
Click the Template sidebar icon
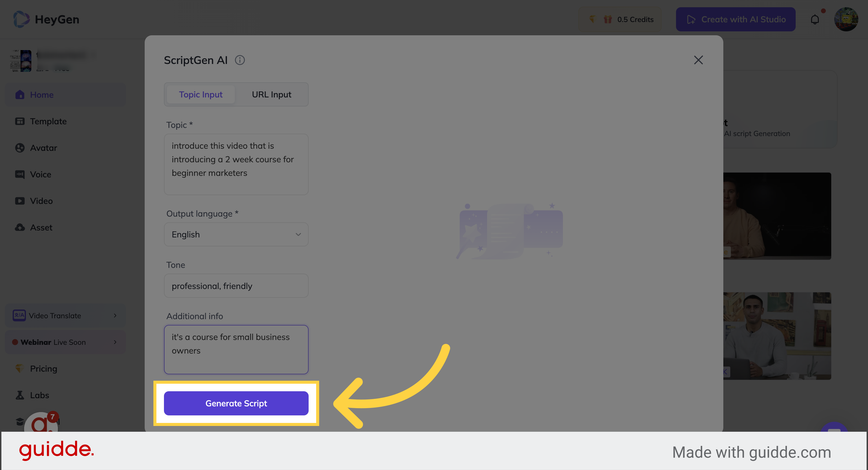click(x=20, y=121)
